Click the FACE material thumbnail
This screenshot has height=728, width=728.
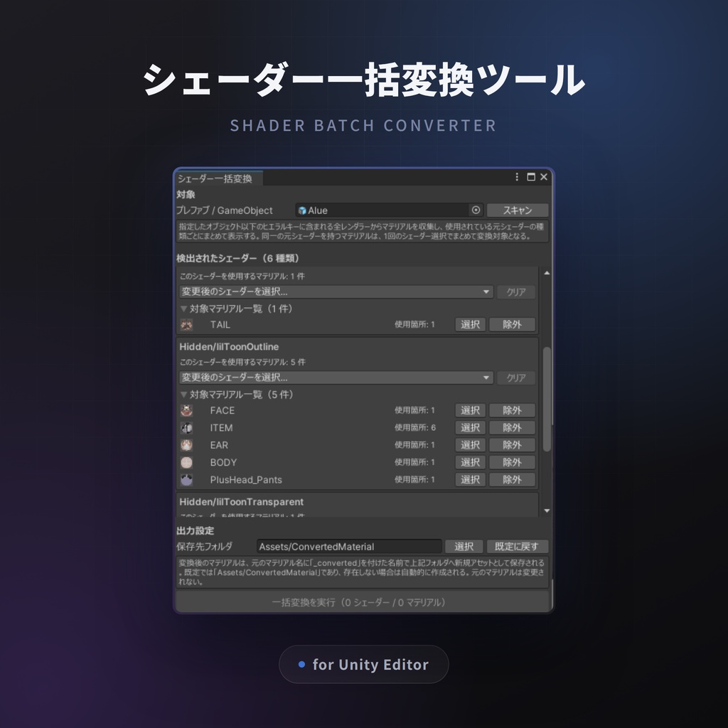click(187, 410)
